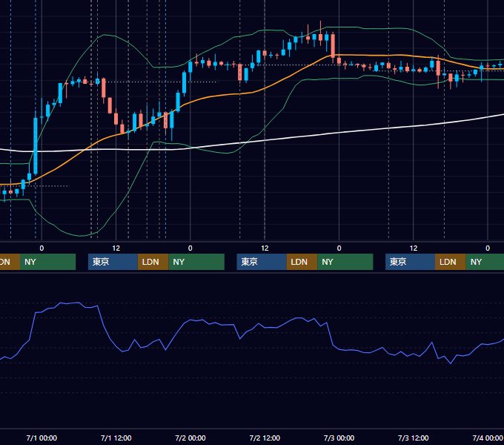
Task: Click the 7/3 00:00 date label
Action: [339, 438]
